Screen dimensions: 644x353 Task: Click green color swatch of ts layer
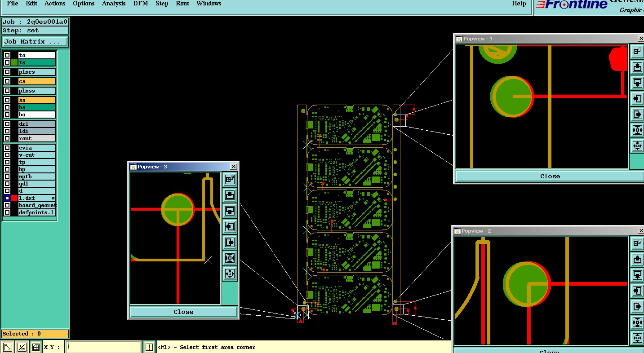(14, 62)
